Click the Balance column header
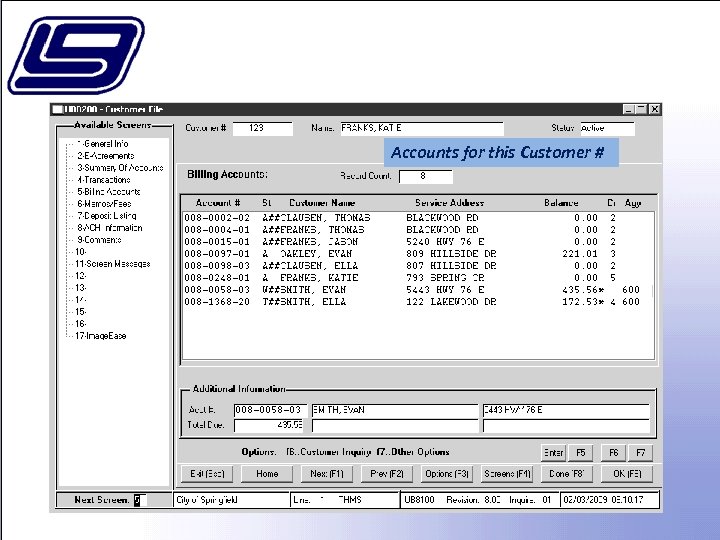This screenshot has width=720, height=540. pos(561,202)
